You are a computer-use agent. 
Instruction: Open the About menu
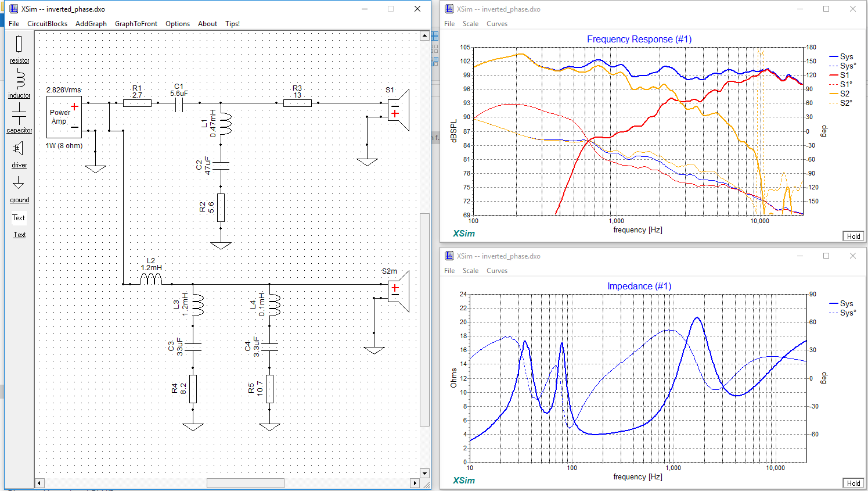tap(207, 24)
